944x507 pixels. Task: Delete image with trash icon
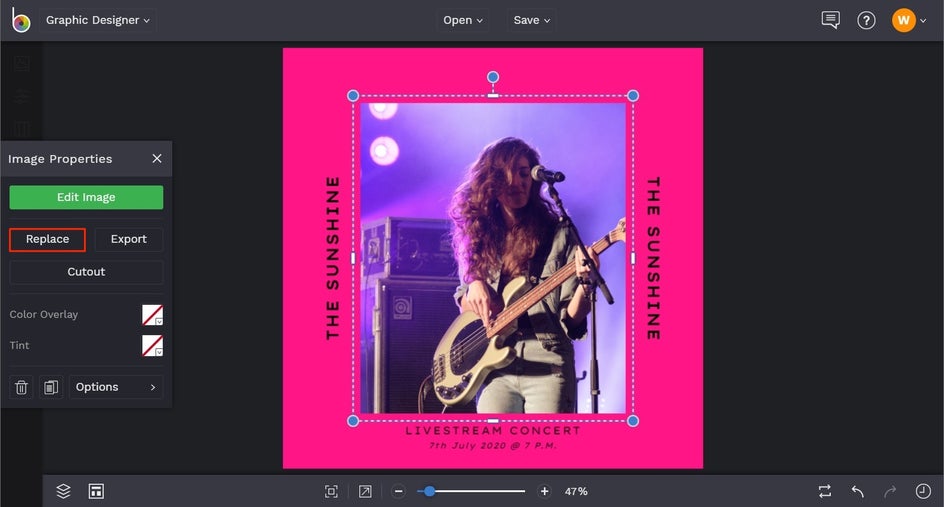coord(21,387)
